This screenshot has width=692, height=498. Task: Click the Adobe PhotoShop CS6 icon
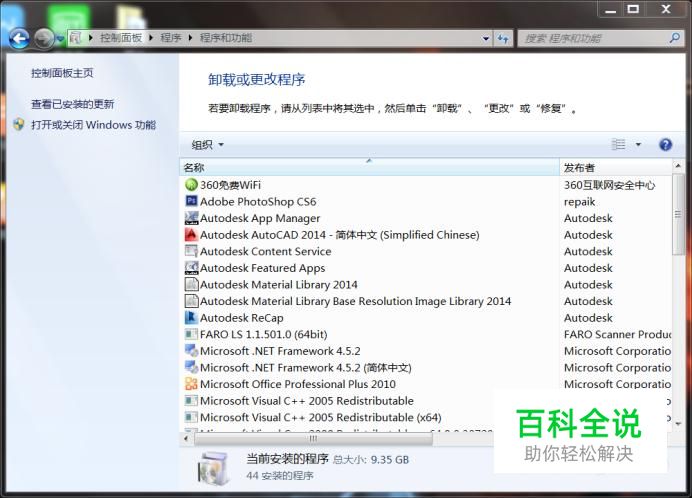tap(191, 201)
